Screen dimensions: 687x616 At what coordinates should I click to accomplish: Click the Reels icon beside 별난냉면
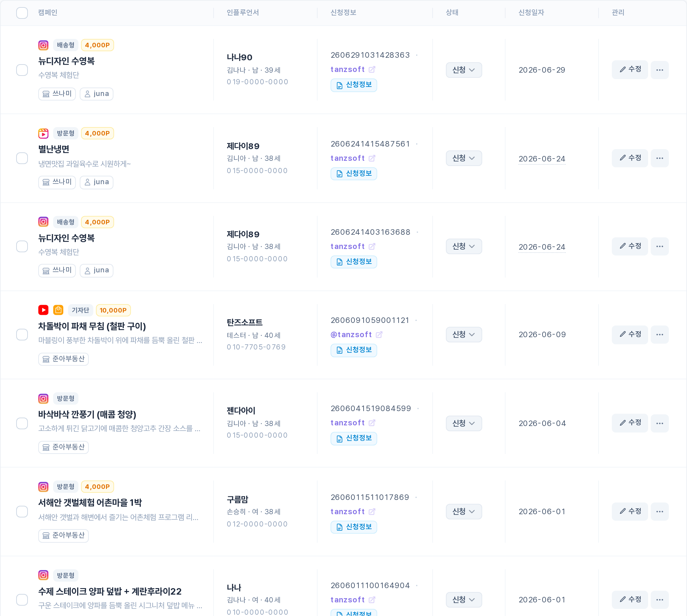(43, 133)
